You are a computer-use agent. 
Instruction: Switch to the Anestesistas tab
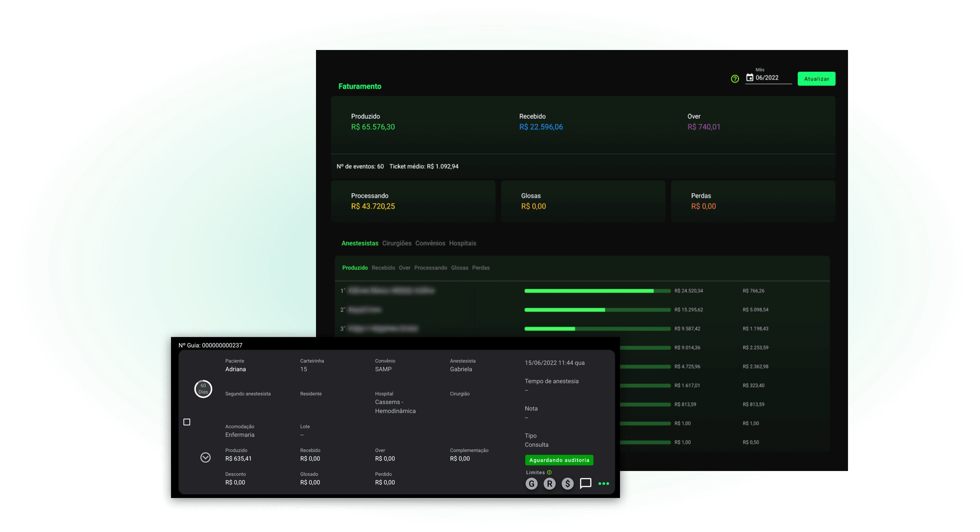(360, 243)
